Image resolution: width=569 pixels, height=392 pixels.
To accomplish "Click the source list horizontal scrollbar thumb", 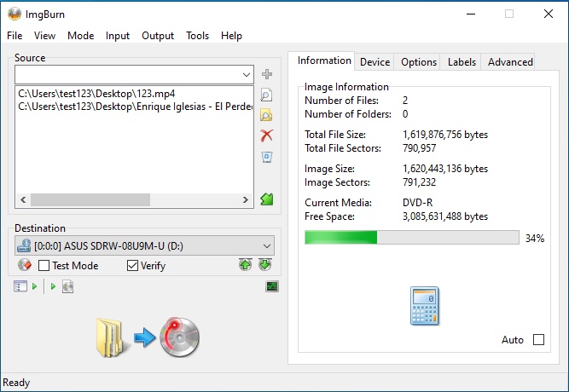I will 90,199.
